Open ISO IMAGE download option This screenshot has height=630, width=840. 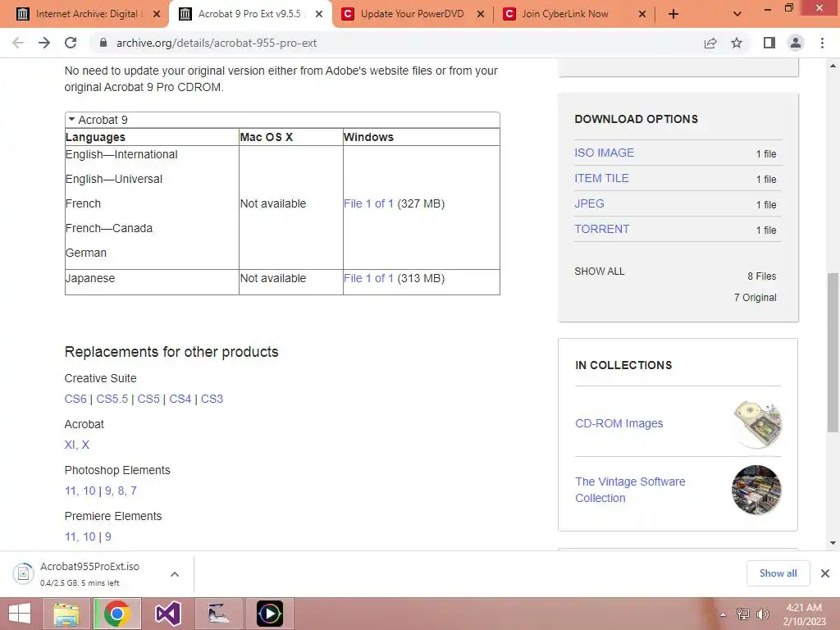pyautogui.click(x=605, y=153)
